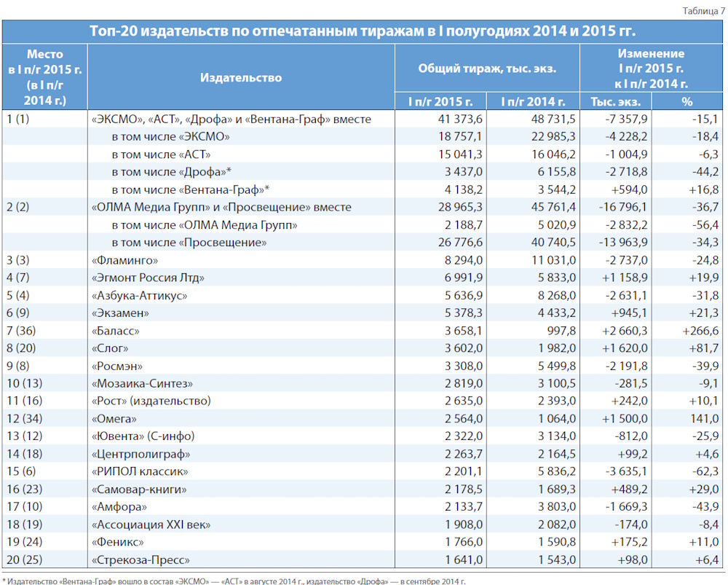The height and width of the screenshot is (585, 728).
Task: Select 'в том числе «Вентана-Граф»*' entry
Action: point(190,190)
